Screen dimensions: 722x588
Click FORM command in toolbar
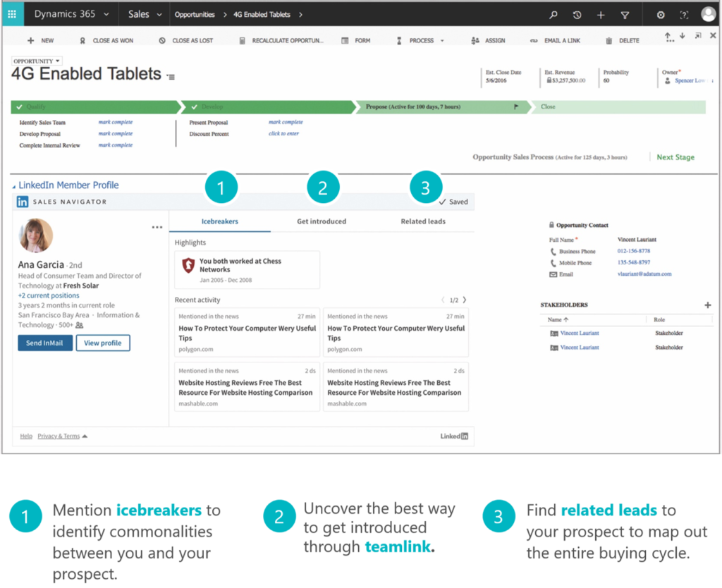pyautogui.click(x=356, y=40)
